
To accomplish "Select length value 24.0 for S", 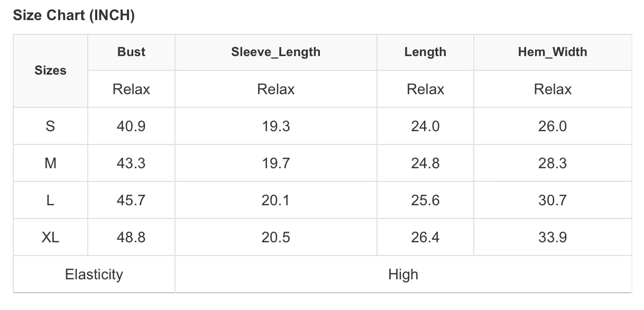I will (x=425, y=126).
